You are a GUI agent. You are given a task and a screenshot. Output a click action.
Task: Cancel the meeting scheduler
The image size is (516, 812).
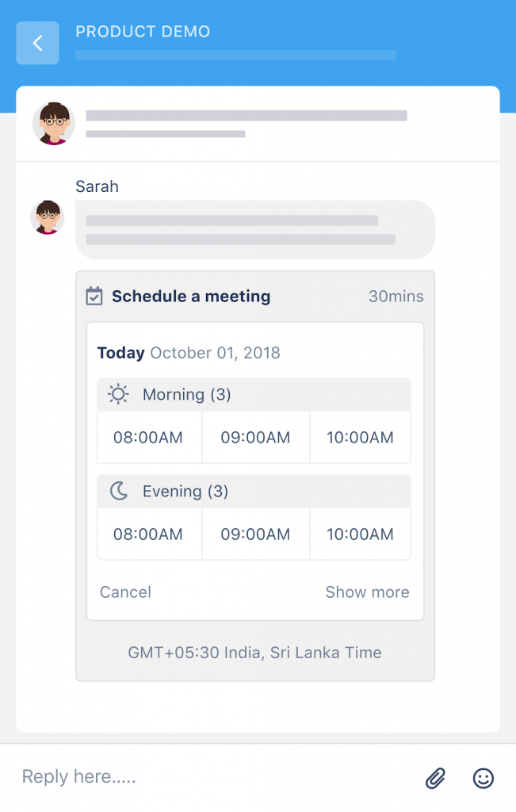pos(125,592)
